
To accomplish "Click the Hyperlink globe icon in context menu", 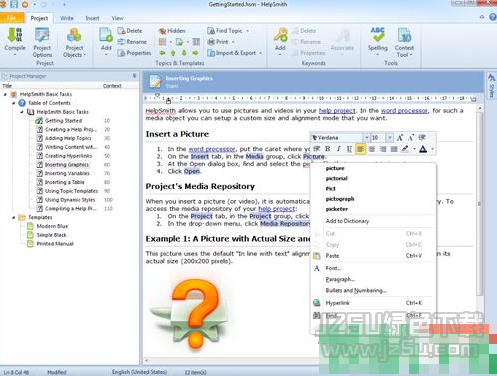I will (317, 303).
